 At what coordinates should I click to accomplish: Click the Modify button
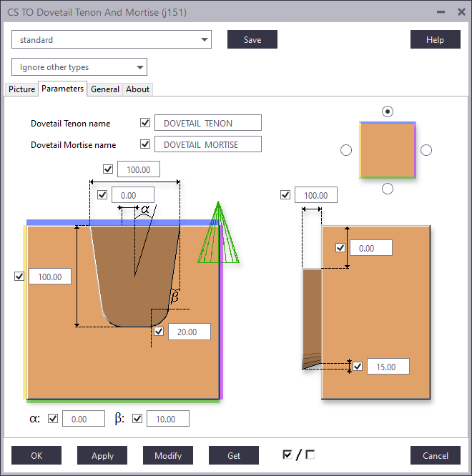point(168,455)
